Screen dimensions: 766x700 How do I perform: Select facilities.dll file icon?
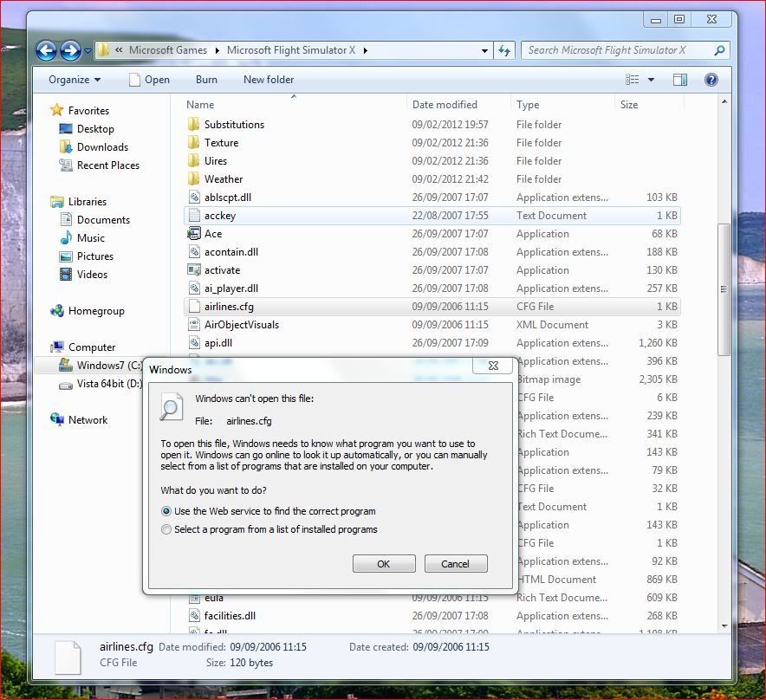(194, 615)
